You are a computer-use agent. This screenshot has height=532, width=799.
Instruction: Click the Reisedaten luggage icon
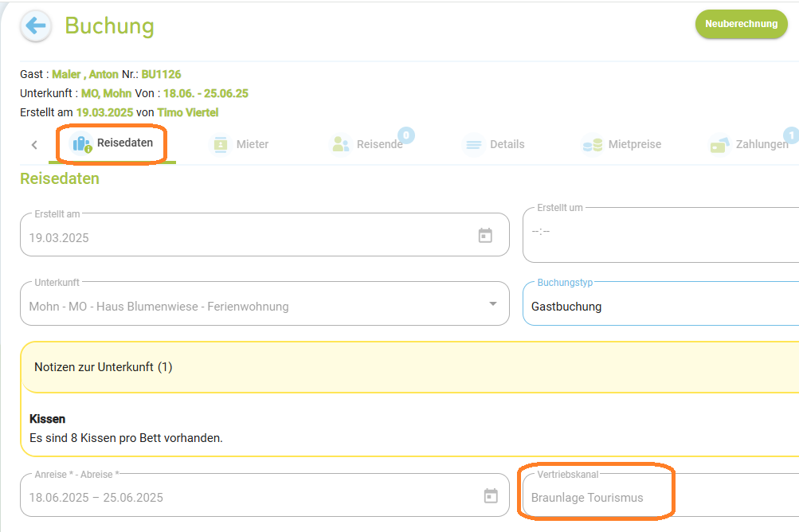[81, 143]
